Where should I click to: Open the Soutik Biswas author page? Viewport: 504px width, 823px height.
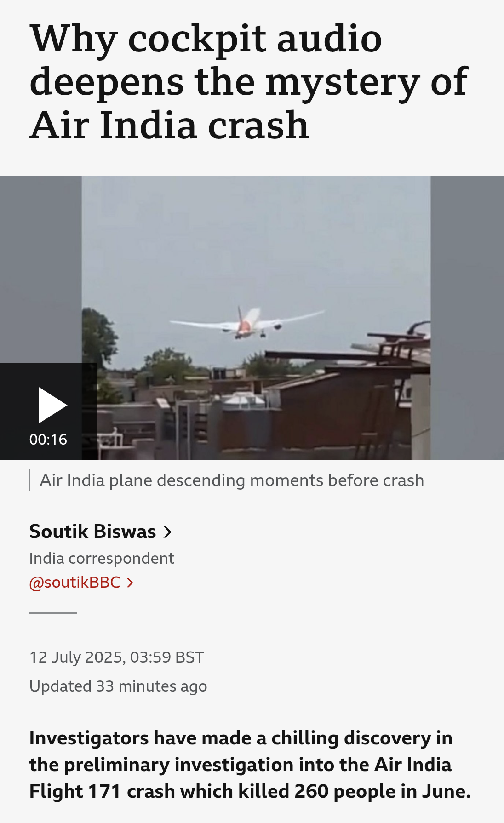pos(92,532)
